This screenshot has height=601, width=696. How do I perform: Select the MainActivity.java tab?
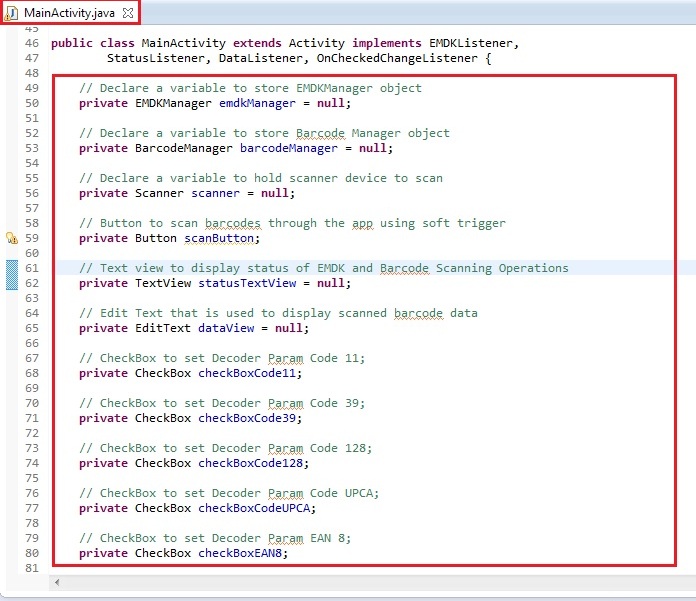point(68,12)
